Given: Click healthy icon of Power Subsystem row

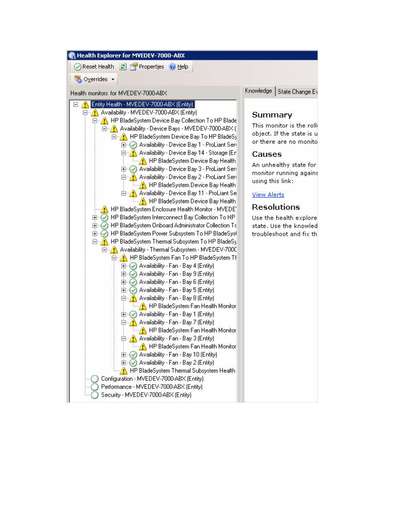Looking at the screenshot, I should (104, 234).
